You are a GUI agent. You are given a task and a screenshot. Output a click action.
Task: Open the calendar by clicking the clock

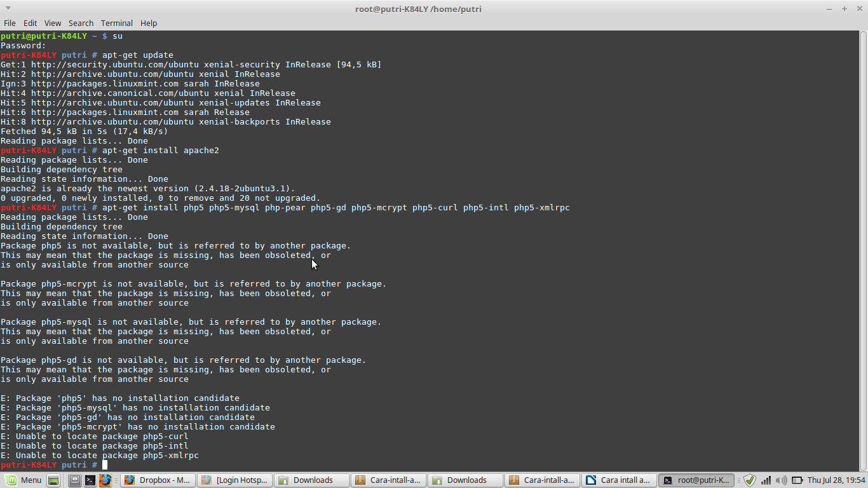[x=836, y=480]
